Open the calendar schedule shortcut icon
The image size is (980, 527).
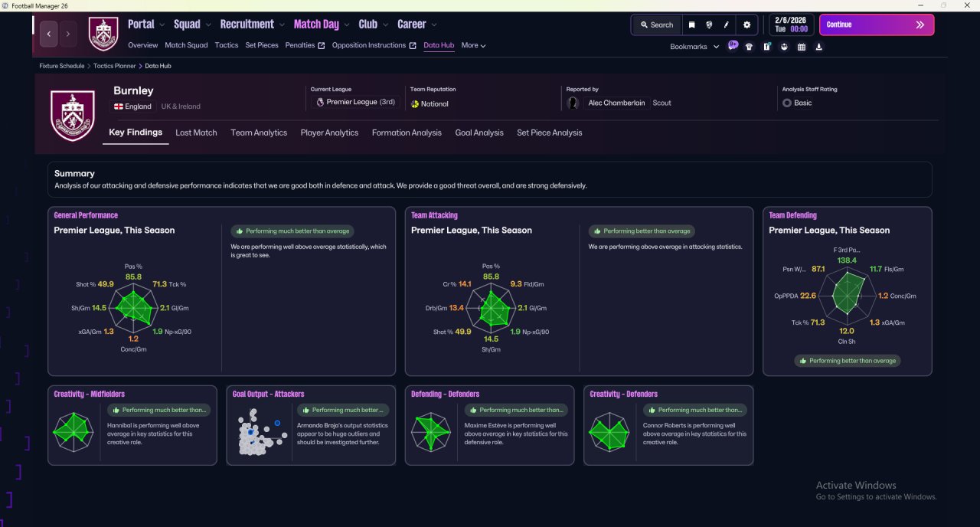pyautogui.click(x=802, y=47)
